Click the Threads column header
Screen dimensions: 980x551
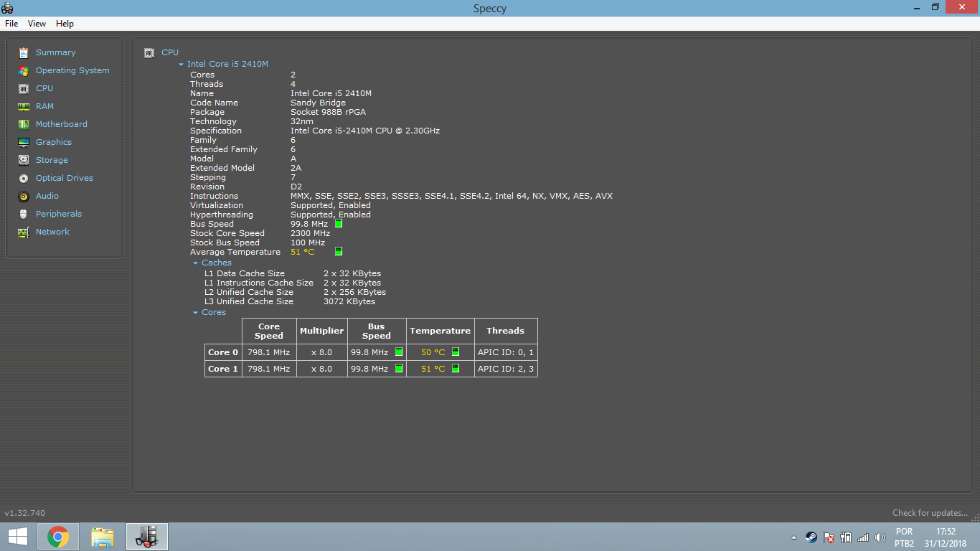[506, 331]
